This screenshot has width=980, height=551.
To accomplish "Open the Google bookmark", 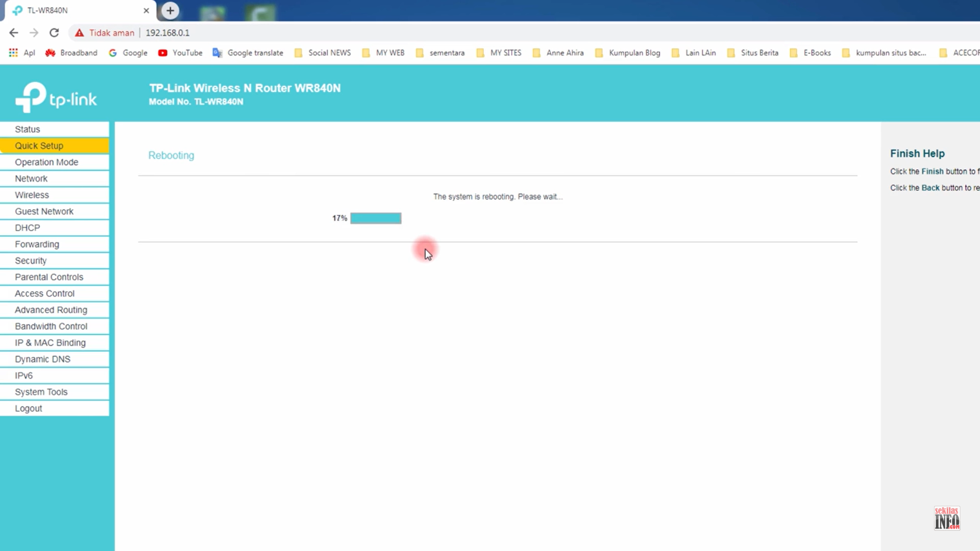I will click(x=128, y=53).
